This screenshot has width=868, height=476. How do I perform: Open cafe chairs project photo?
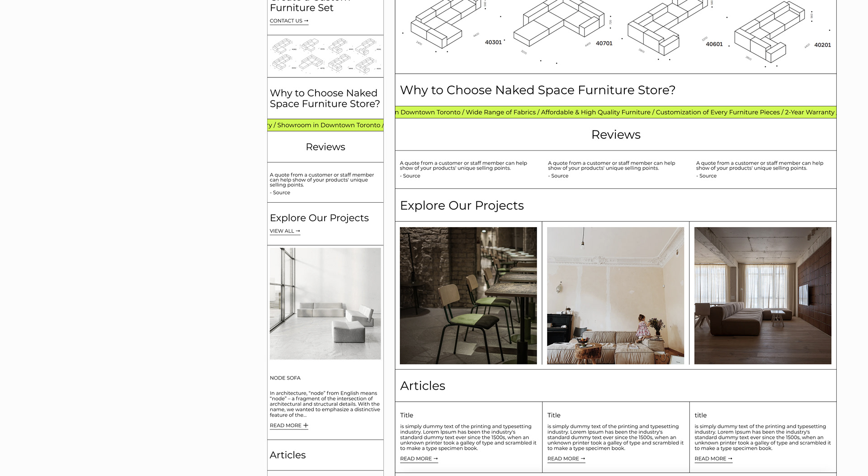coord(468,295)
